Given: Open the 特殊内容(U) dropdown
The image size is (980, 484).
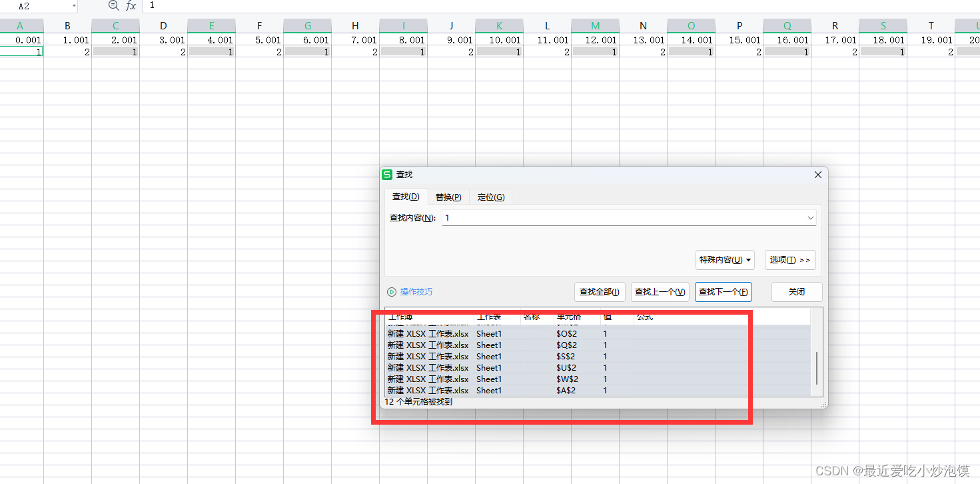Looking at the screenshot, I should (x=725, y=260).
